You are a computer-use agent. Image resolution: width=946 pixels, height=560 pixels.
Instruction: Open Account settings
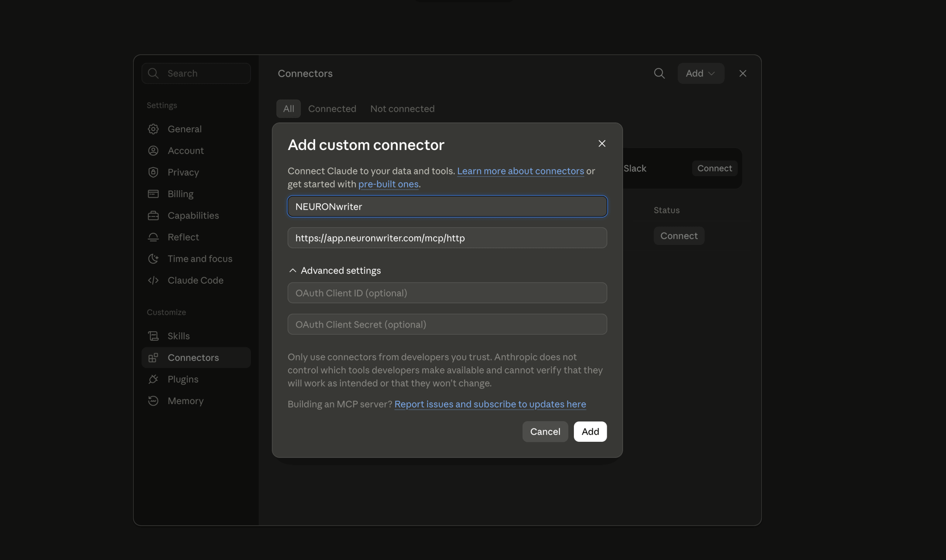[196, 151]
